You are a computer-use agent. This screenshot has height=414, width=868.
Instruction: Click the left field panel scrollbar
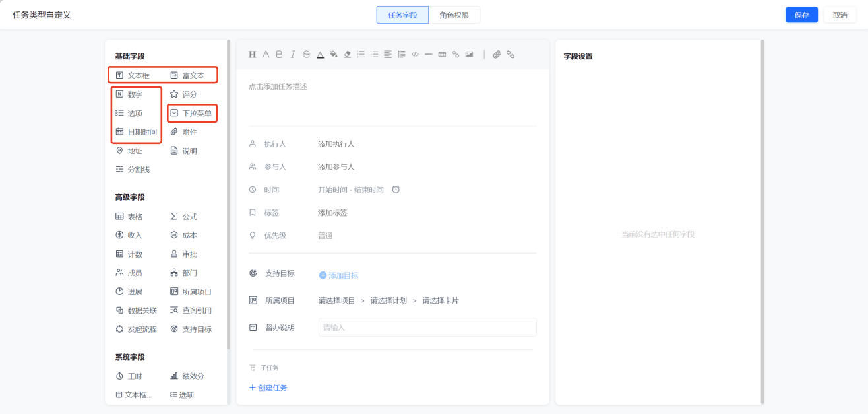(228, 195)
